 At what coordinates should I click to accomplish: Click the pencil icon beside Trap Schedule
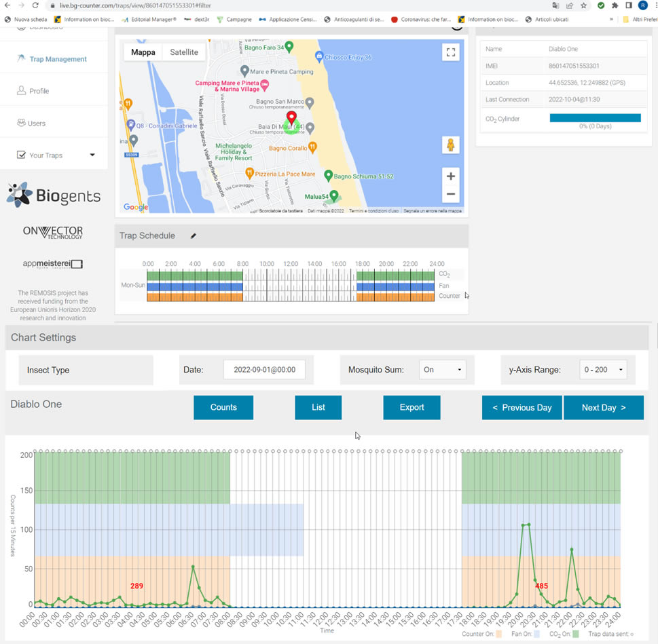[193, 236]
